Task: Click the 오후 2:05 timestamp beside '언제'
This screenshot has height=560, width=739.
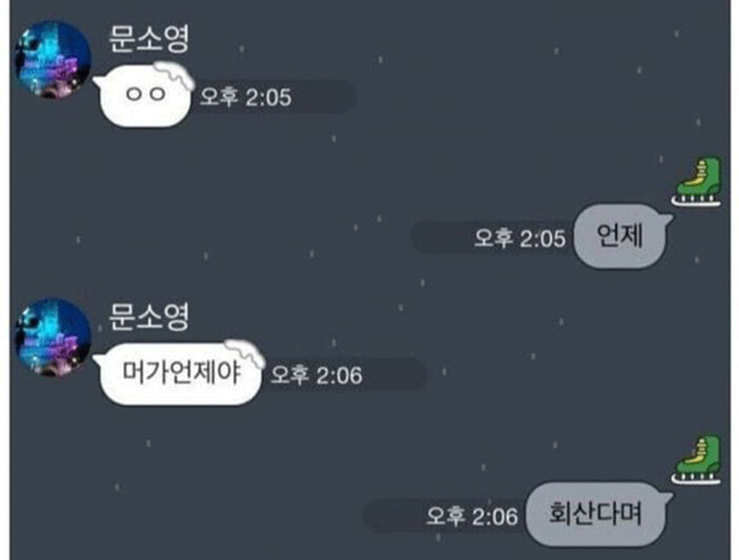Action: pyautogui.click(x=519, y=238)
